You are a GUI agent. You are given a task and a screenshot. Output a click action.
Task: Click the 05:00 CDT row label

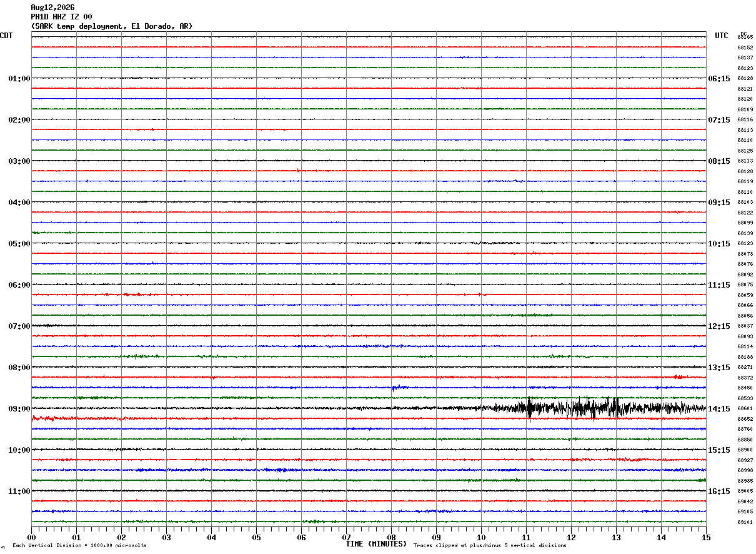click(x=19, y=244)
